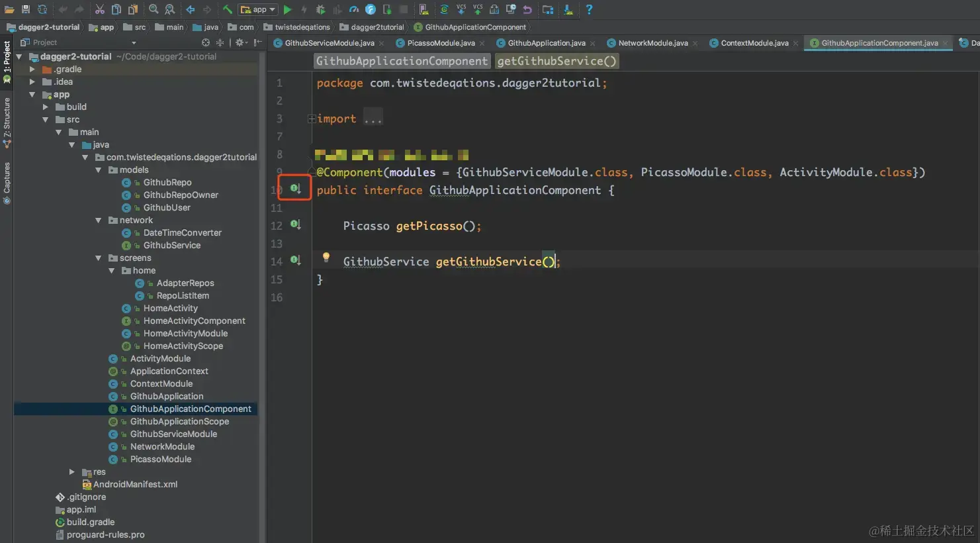Expand the .idea folder
The width and height of the screenshot is (980, 543).
pos(32,81)
